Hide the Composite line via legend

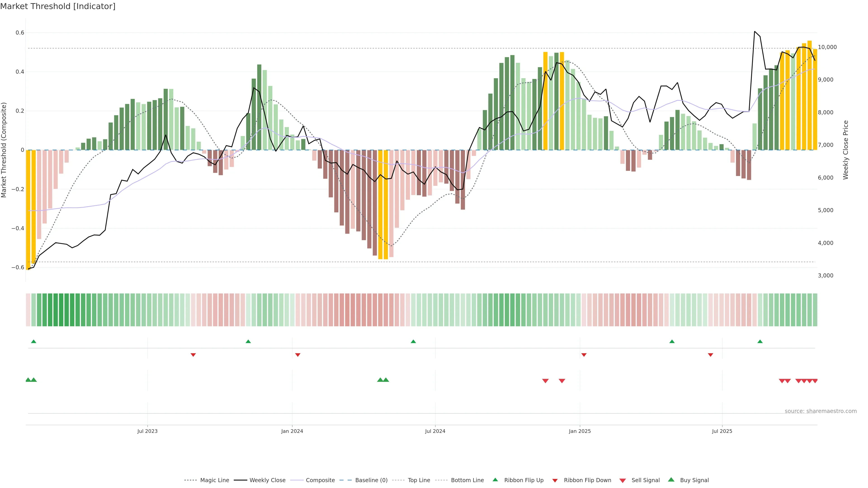320,480
